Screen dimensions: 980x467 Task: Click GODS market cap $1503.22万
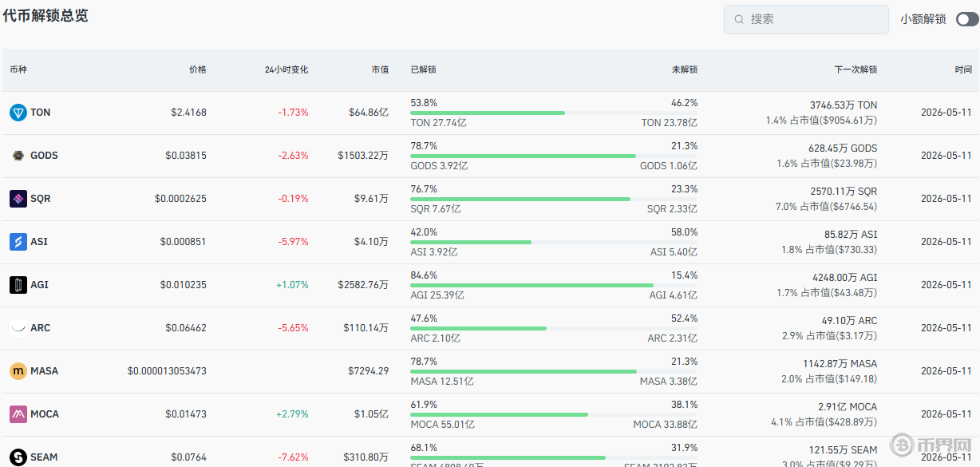[x=363, y=156]
